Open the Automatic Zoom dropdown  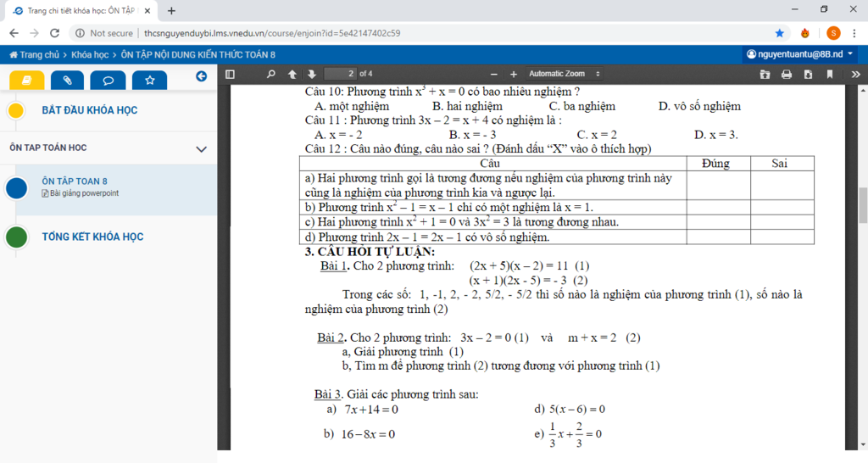564,74
